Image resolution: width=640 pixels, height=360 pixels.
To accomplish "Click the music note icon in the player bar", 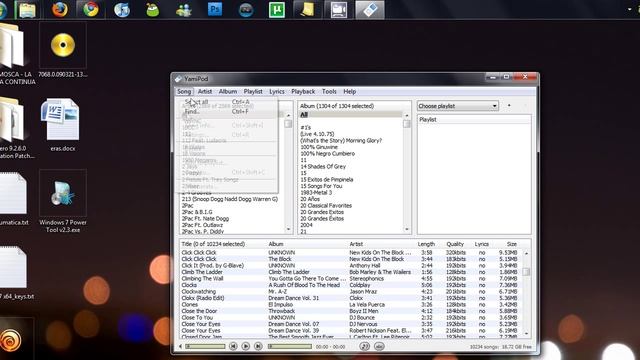I will [364, 346].
